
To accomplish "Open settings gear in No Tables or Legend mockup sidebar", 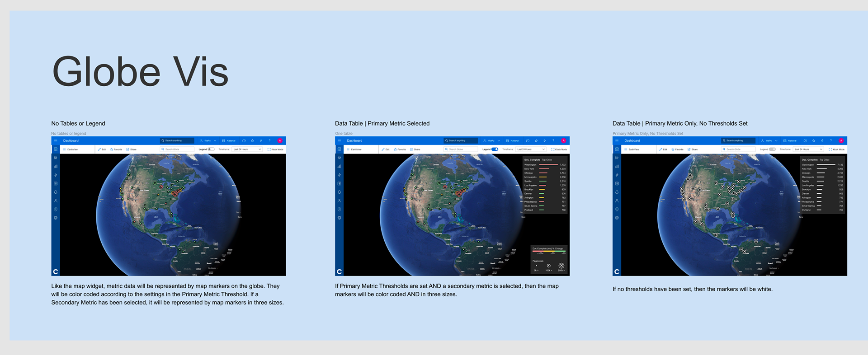I will tap(56, 218).
